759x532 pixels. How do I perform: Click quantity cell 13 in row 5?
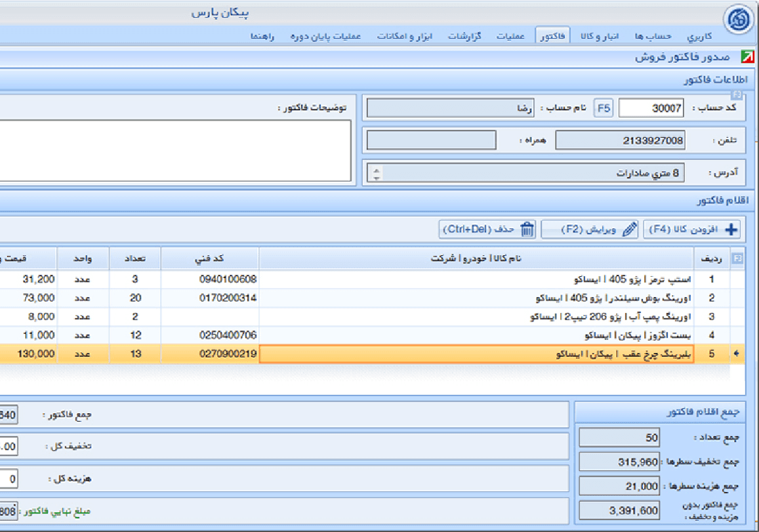(135, 354)
